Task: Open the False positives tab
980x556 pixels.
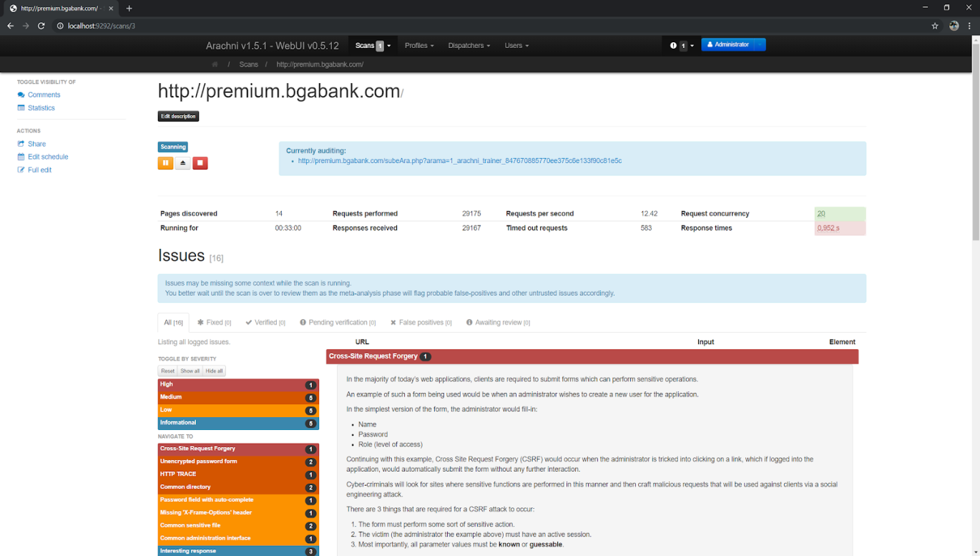Action: pos(421,323)
